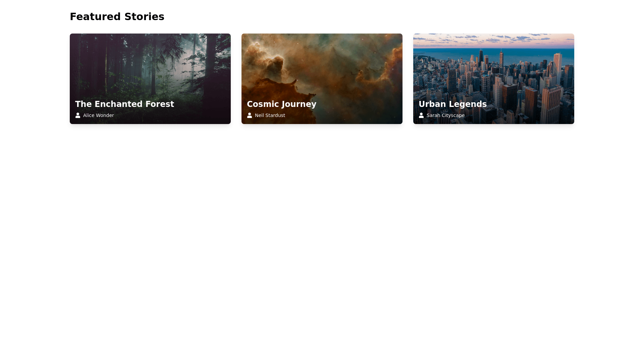Viewport: 644px width, 362px height.
Task: Click the user icon beside Sarah Cityscape
Action: click(x=421, y=115)
